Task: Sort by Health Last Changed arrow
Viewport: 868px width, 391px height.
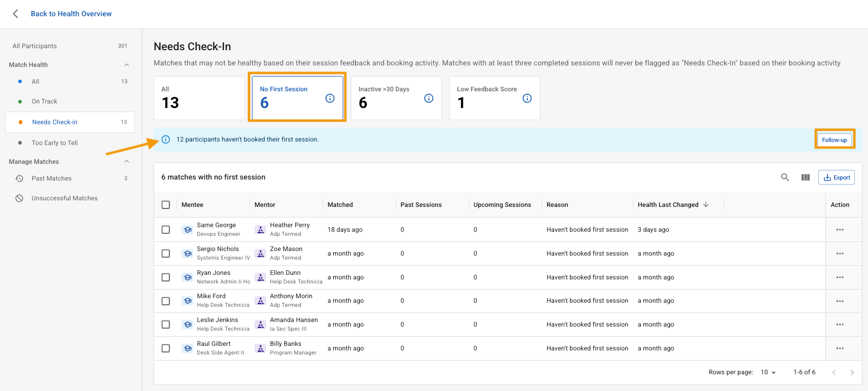Action: click(706, 205)
